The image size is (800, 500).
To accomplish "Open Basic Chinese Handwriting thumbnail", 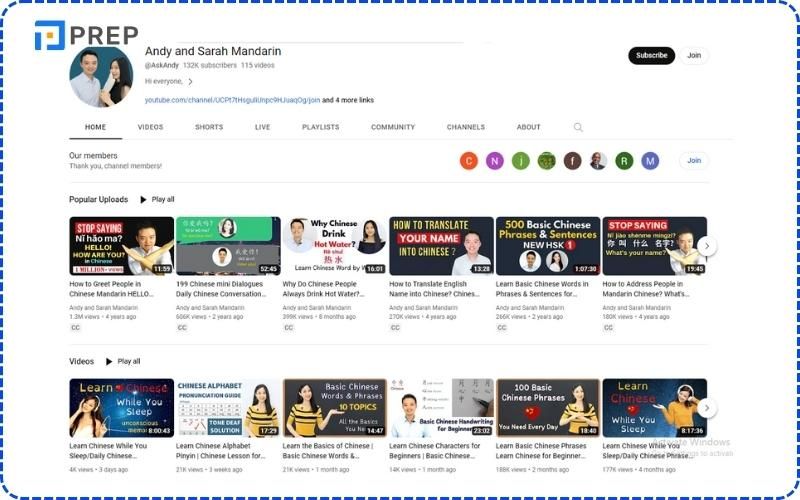I will pos(441,408).
